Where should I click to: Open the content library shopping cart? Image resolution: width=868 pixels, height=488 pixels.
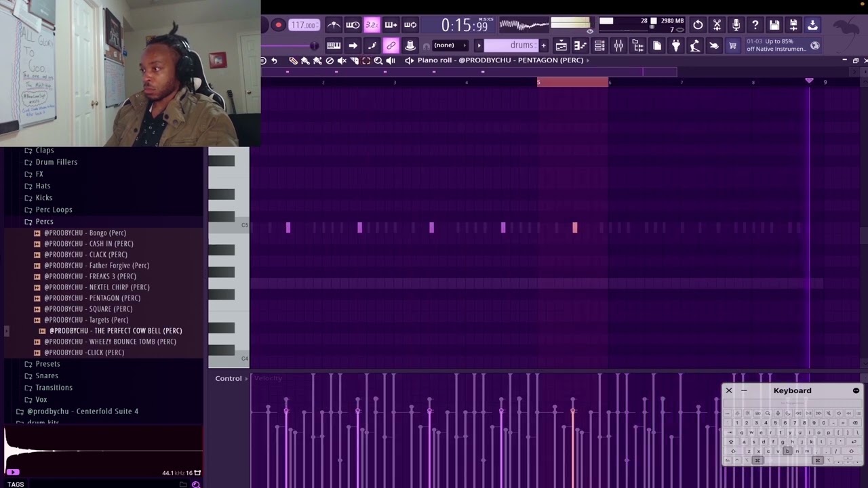[x=732, y=45]
